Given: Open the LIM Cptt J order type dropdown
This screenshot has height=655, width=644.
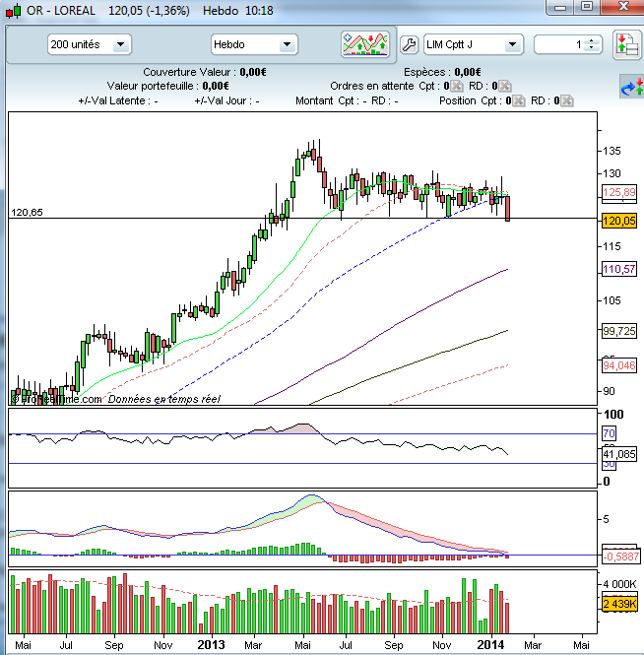Looking at the screenshot, I should pos(512,44).
